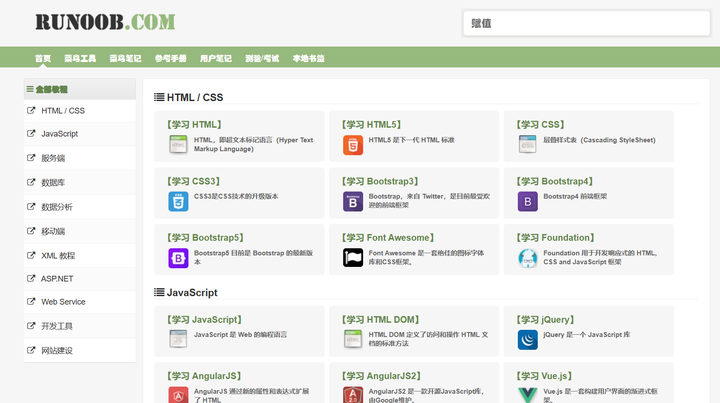Viewport: 720px width, 403px height.
Task: Focus the search input field
Action: tap(586, 23)
